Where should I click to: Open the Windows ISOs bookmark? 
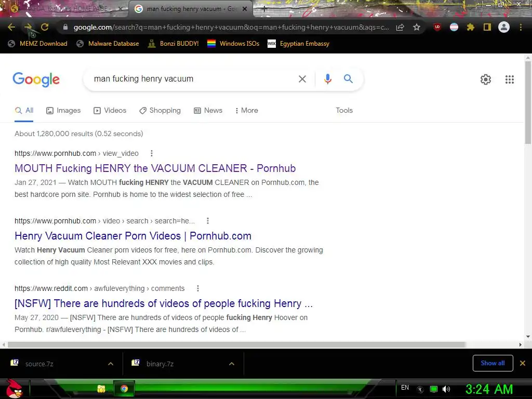(233, 44)
